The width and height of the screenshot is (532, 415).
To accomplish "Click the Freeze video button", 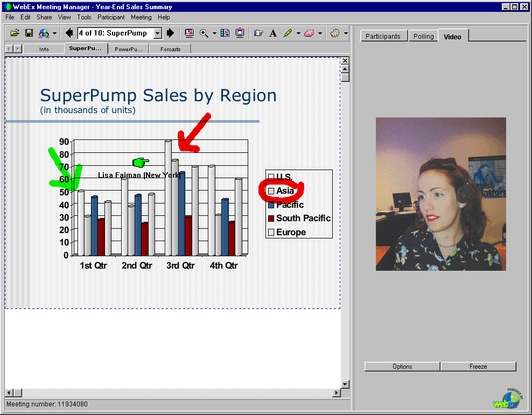I will 478,367.
